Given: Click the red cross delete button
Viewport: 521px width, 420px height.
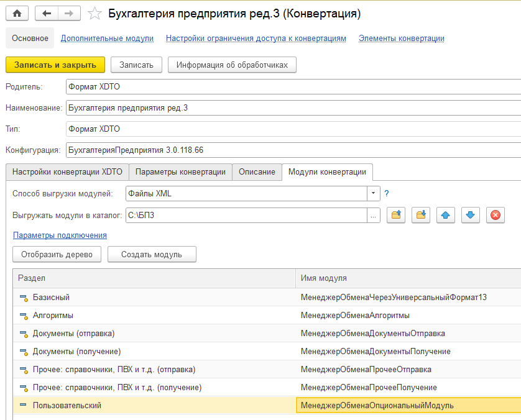Looking at the screenshot, I should tap(495, 215).
